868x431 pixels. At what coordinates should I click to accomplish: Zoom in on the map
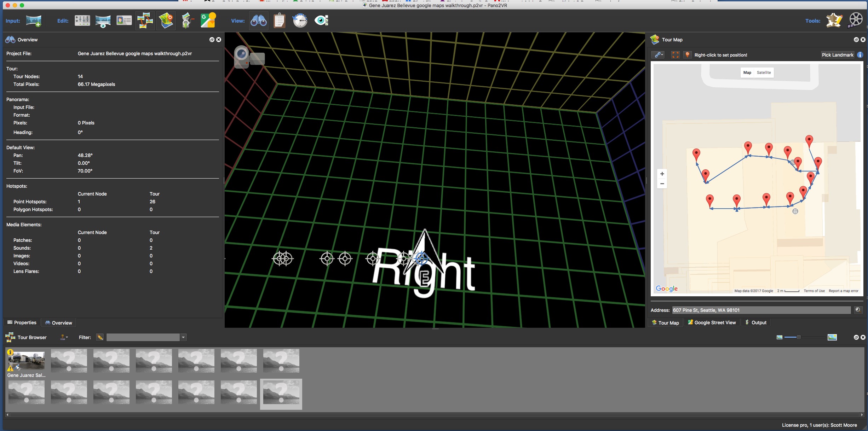point(662,174)
